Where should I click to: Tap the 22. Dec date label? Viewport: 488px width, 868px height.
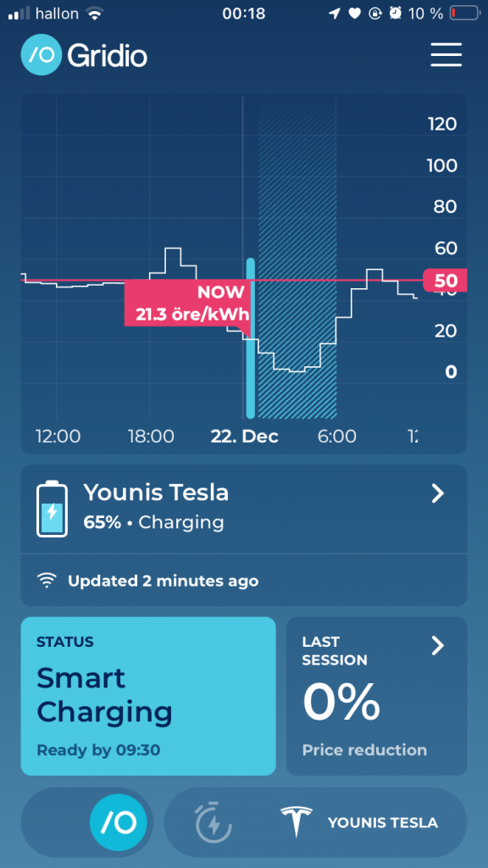point(245,437)
